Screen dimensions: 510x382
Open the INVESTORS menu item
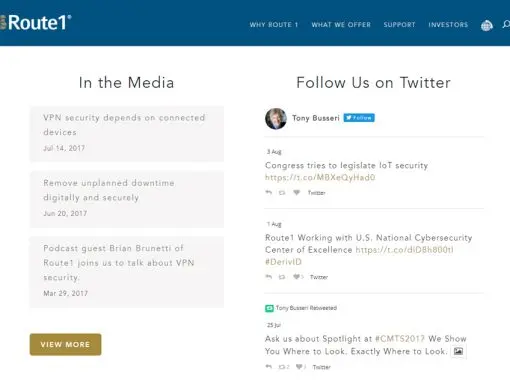pos(448,25)
